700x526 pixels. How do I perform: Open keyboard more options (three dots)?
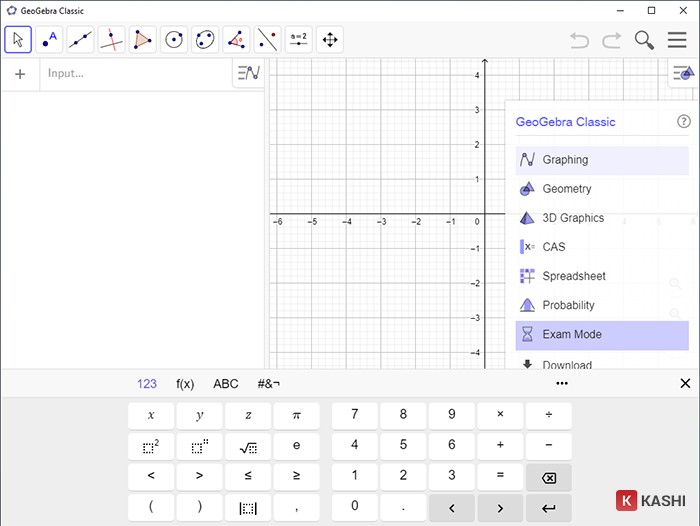click(x=562, y=384)
